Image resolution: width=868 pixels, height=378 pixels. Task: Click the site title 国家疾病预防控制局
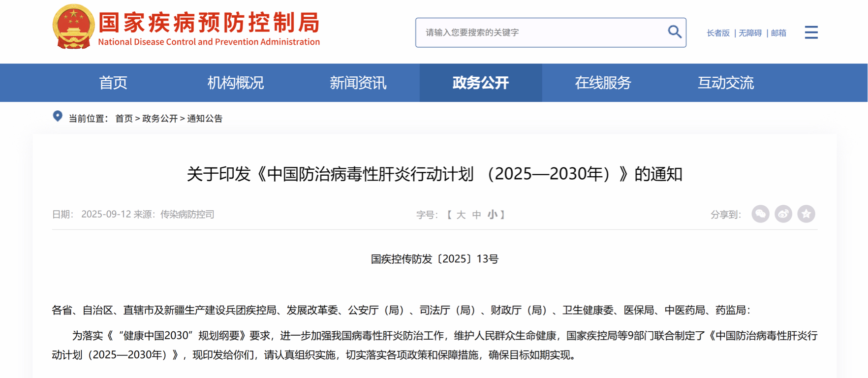coord(210,23)
